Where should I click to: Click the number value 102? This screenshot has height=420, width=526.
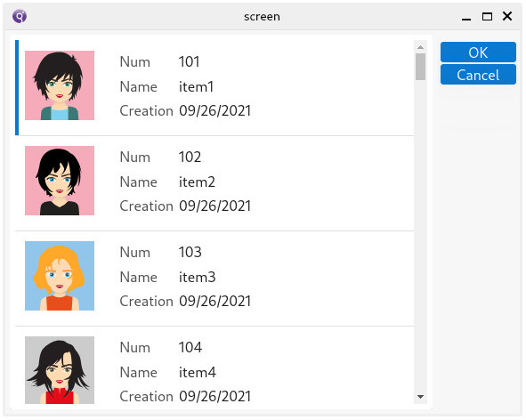point(190,157)
